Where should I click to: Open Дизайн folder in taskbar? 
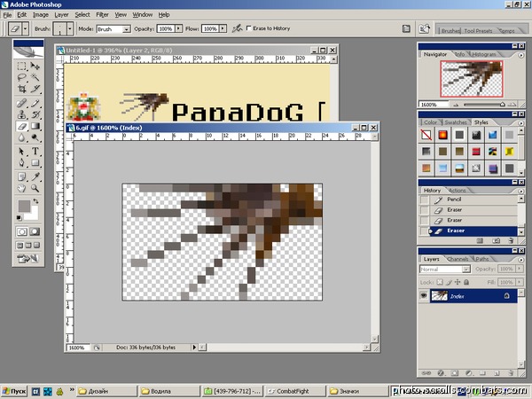106,391
